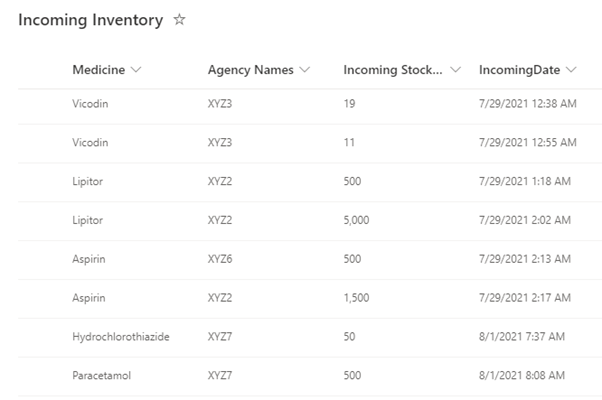This screenshot has height=400, width=602.
Task: Select the Vicodin entry dated 12:55 AM
Action: click(90, 142)
